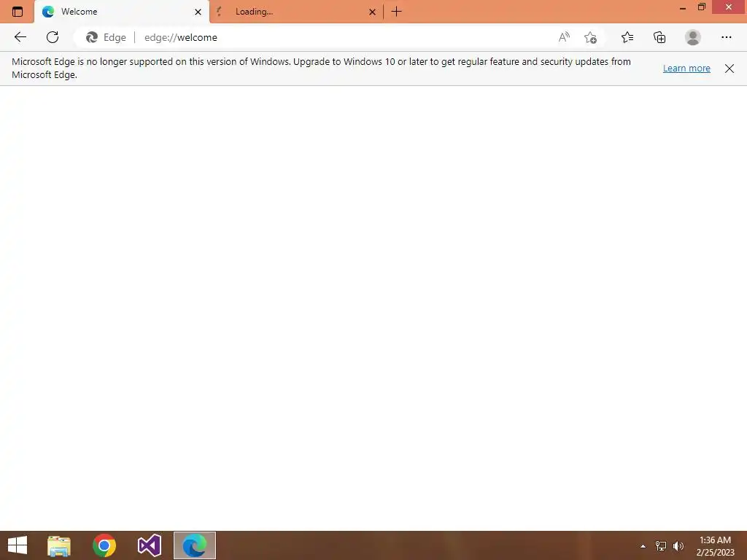Open the Windows Start menu
This screenshot has height=560, width=747.
coord(18,545)
